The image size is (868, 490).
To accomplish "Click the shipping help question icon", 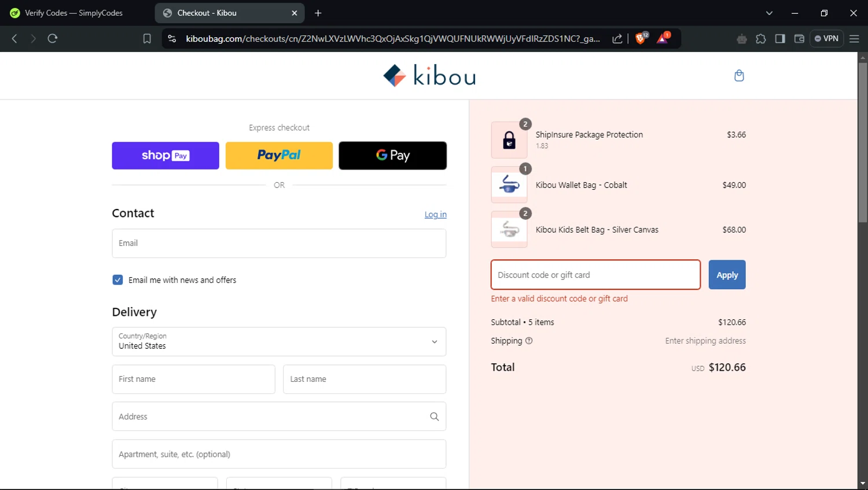I will (529, 341).
